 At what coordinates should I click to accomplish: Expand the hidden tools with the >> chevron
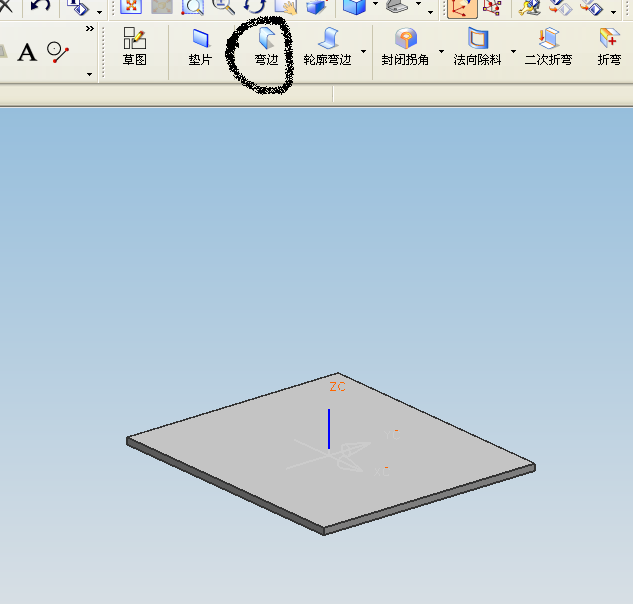[x=90, y=29]
